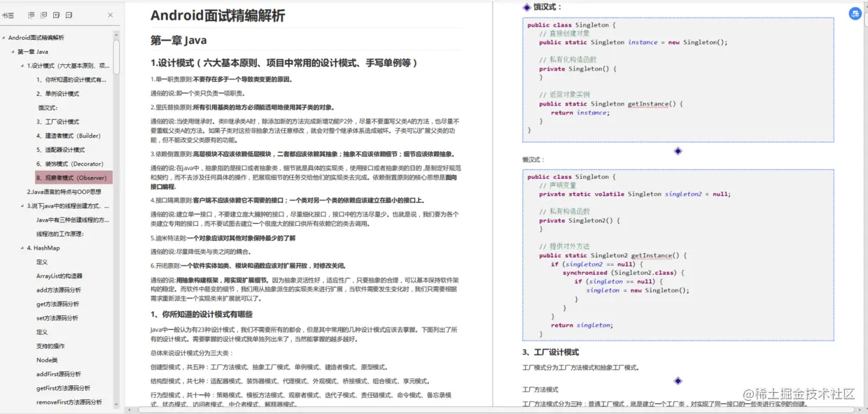Click the add bookmark icon
868x414 pixels.
pos(57,15)
